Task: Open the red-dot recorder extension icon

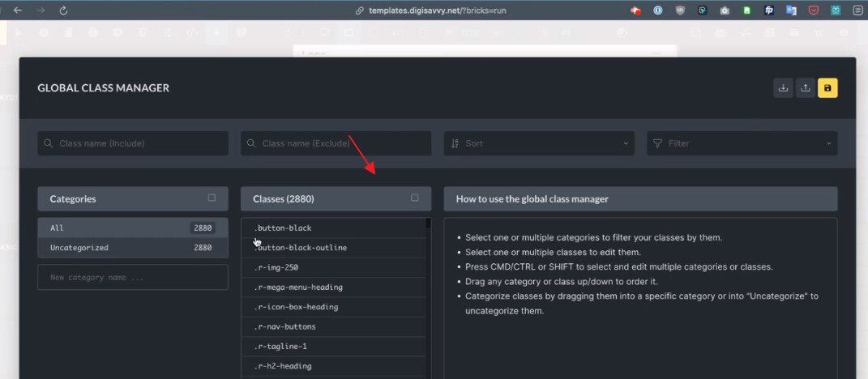Action: click(635, 11)
